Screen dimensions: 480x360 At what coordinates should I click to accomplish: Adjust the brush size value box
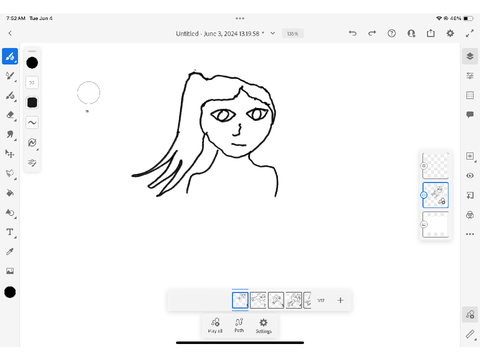pos(32,83)
